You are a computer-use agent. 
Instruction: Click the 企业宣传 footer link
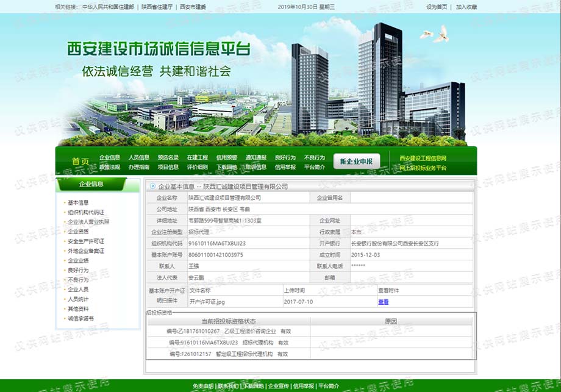[x=278, y=386]
